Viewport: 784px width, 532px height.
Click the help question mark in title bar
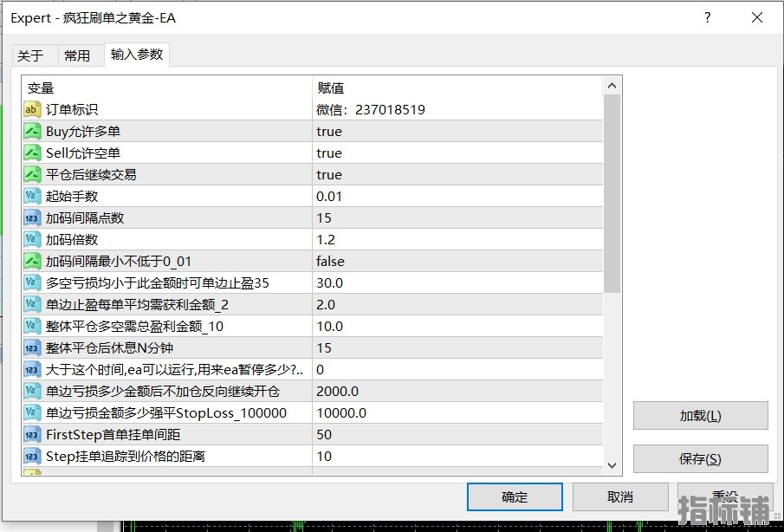tap(708, 17)
